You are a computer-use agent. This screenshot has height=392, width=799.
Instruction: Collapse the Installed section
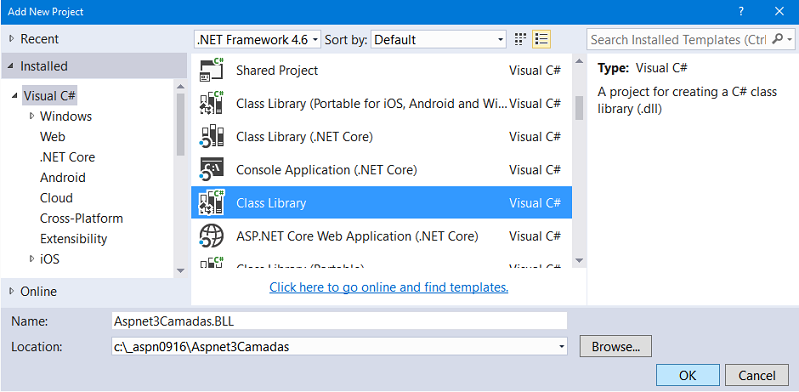(x=12, y=67)
